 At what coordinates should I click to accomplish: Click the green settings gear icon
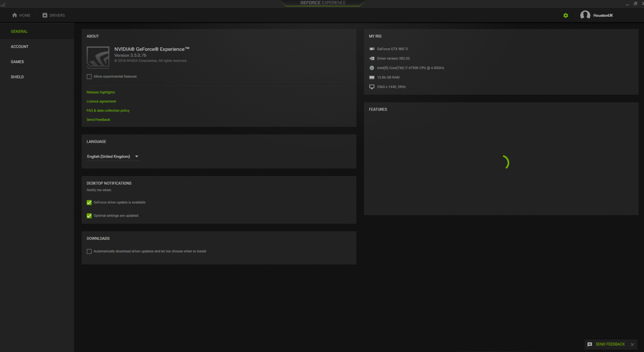tap(565, 15)
